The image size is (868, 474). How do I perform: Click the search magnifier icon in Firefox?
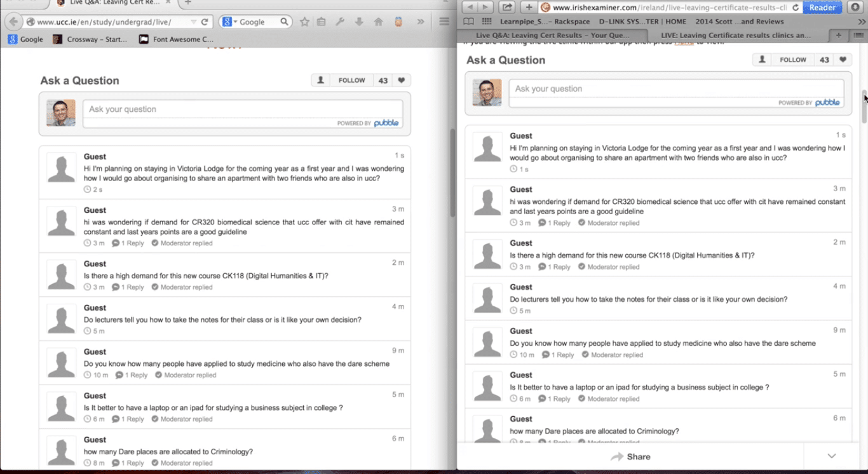(284, 22)
